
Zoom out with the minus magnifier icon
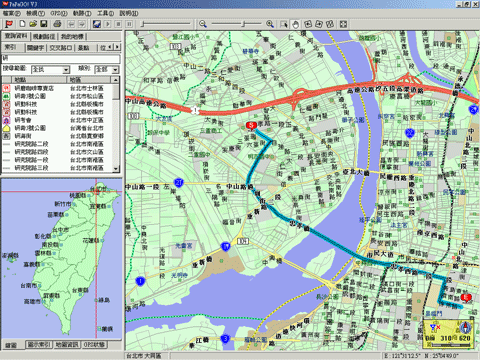point(203,24)
